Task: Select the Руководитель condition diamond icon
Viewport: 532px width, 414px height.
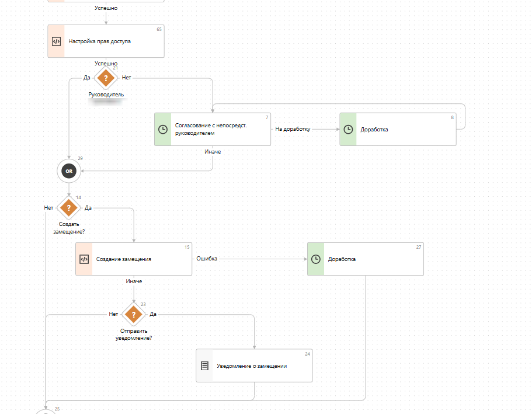Action: (x=106, y=78)
